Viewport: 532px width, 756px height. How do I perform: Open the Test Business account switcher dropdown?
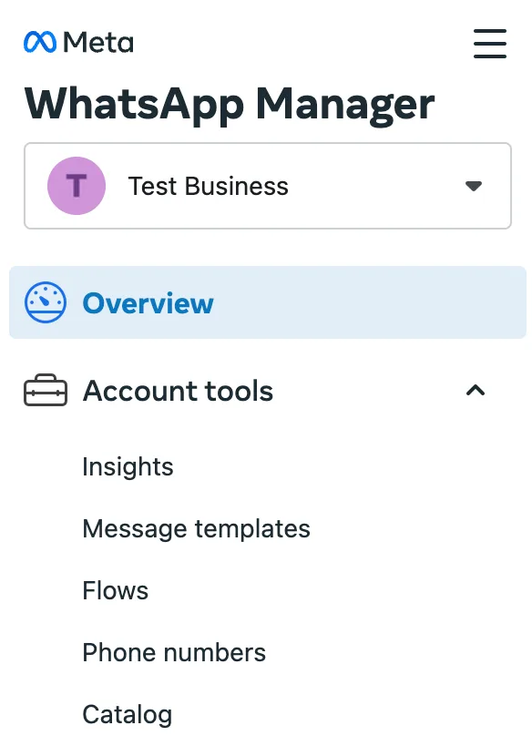(474, 186)
